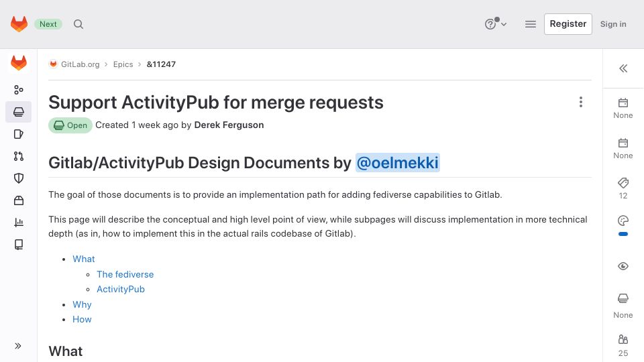Jump to the Why section link
Screen dimensions: 644x362
82,304
